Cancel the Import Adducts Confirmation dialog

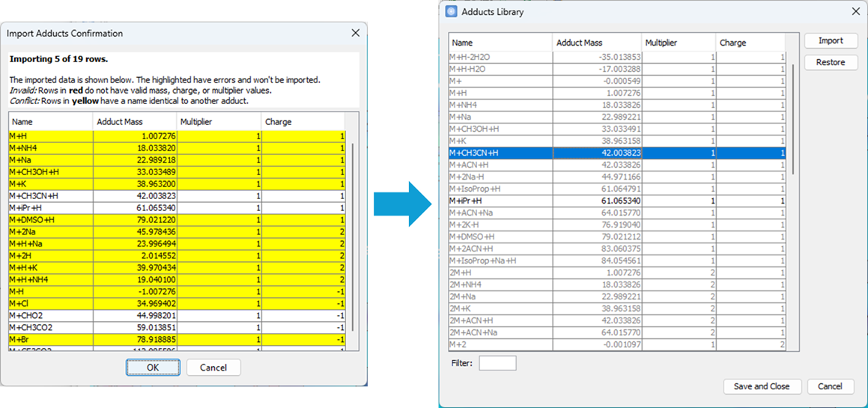(x=213, y=368)
